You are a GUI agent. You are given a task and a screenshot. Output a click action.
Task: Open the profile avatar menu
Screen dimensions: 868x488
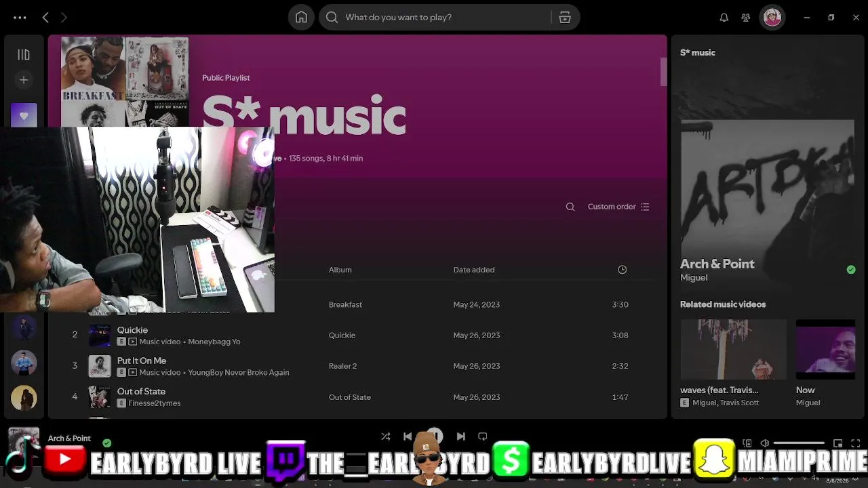772,18
